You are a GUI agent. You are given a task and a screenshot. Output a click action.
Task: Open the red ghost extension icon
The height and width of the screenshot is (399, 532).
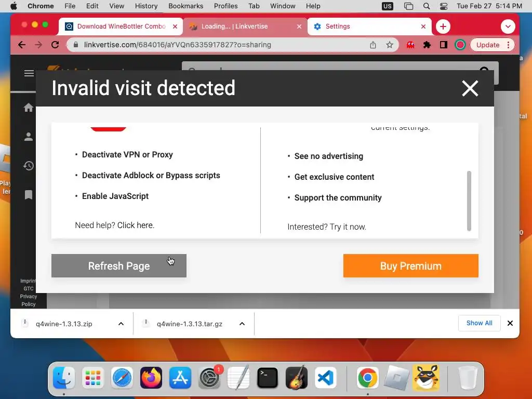pyautogui.click(x=410, y=45)
